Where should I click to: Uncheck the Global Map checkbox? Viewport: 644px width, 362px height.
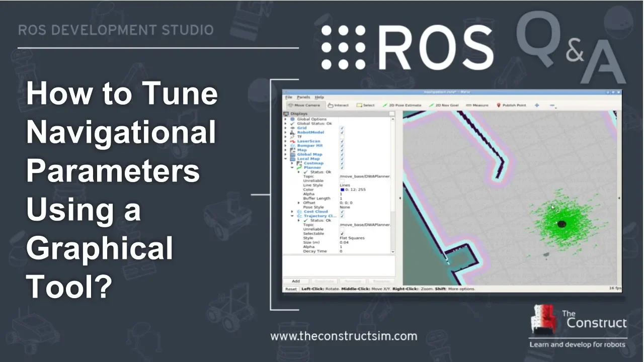342,154
